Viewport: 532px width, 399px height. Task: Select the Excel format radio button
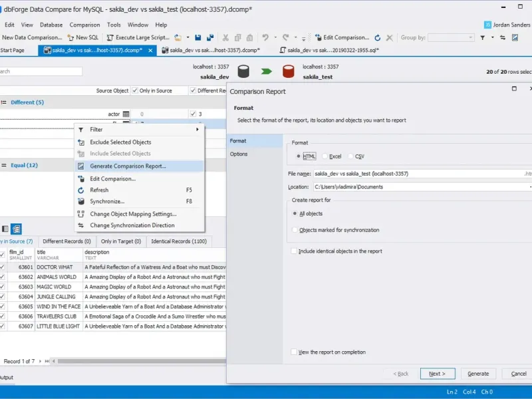pos(325,156)
